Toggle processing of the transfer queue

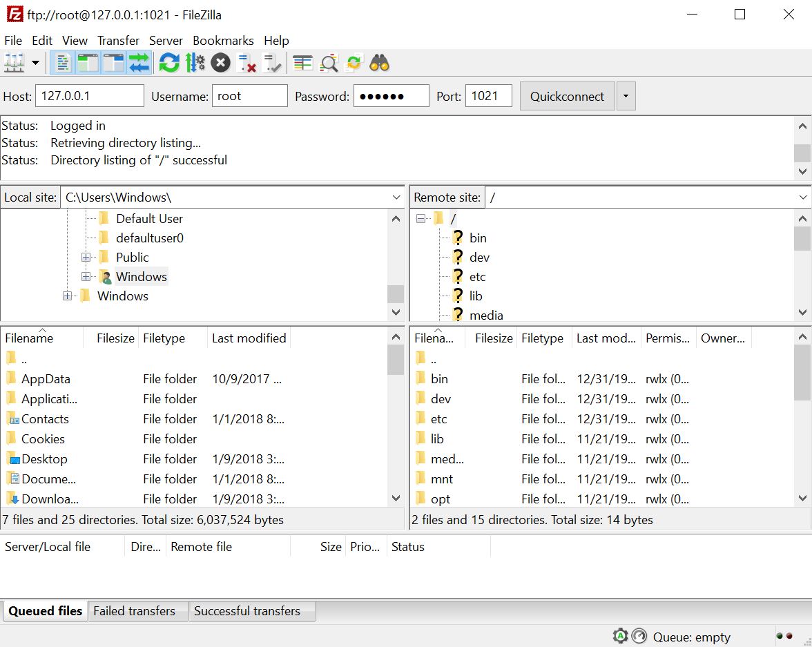pyautogui.click(x=195, y=64)
